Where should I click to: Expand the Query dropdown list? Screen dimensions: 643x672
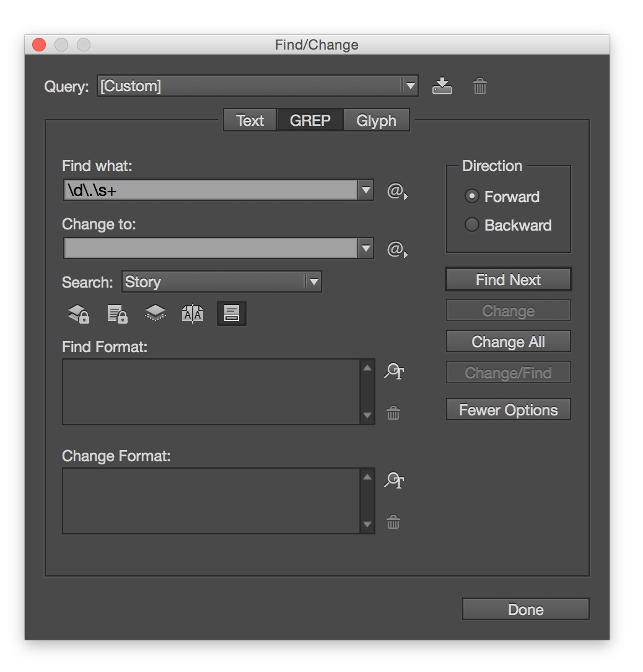pos(409,86)
